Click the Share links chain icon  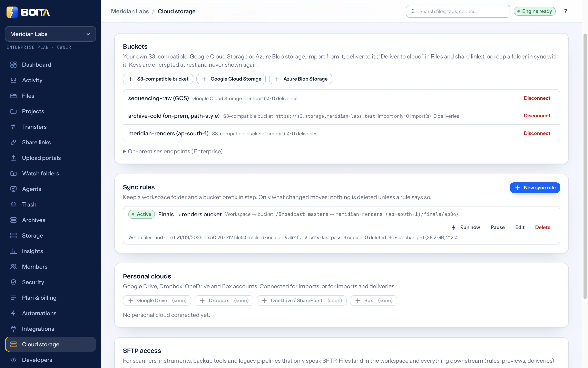(x=13, y=142)
